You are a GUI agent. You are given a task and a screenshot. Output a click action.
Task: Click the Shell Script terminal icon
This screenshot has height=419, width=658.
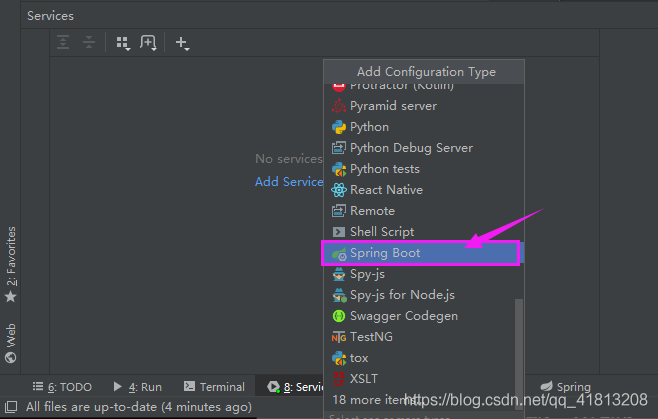[338, 232]
